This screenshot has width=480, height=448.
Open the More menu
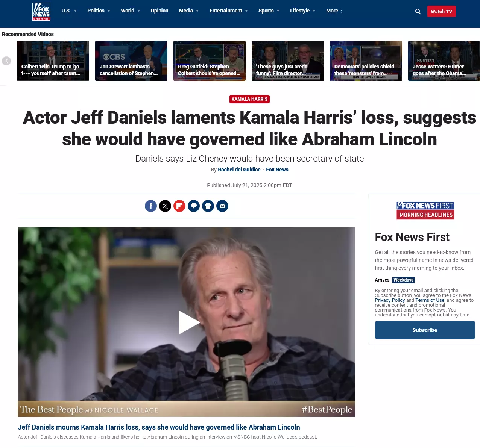(x=334, y=11)
